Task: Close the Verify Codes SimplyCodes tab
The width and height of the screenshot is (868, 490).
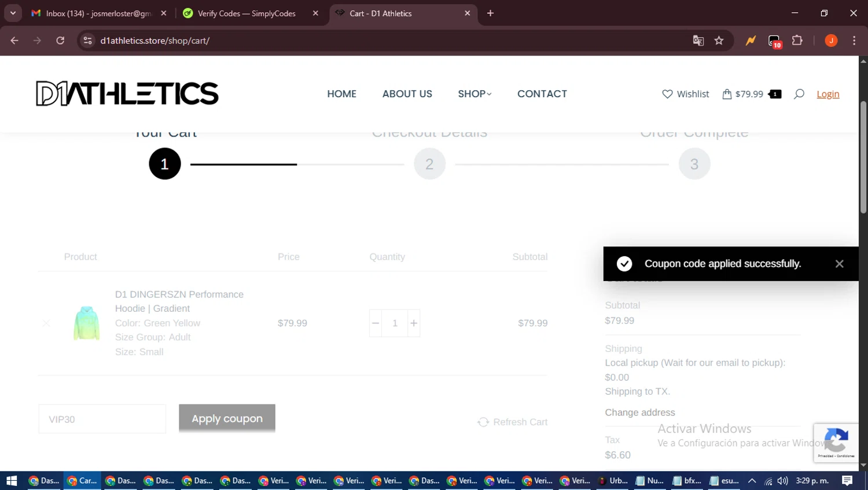Action: [x=315, y=13]
